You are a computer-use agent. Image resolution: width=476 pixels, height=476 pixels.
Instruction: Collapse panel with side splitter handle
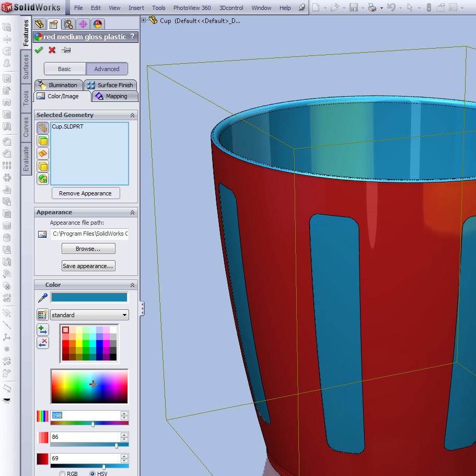pos(142,309)
